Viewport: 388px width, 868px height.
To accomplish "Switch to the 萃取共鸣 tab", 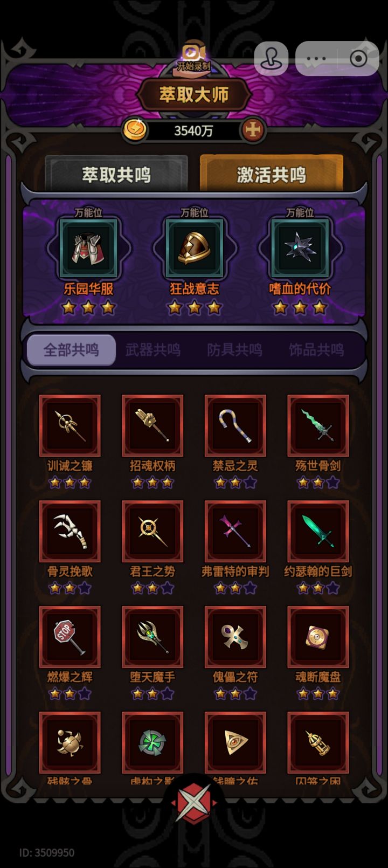I will coord(116,174).
